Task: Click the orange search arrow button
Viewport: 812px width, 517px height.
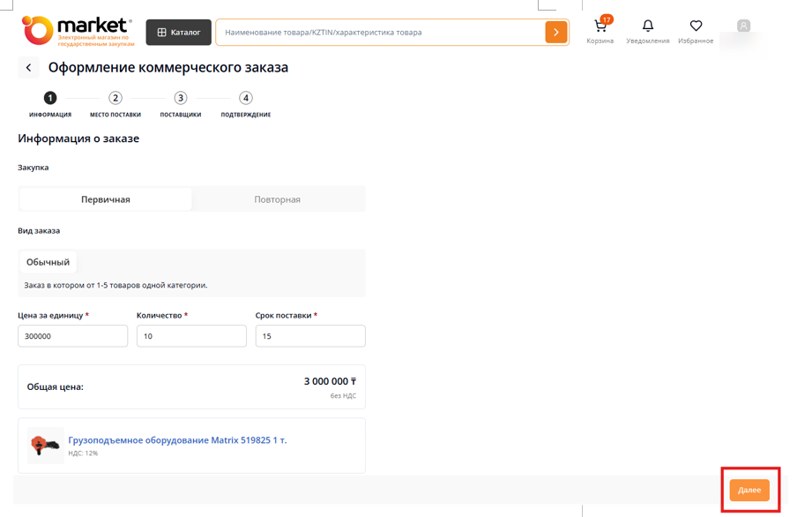Action: pyautogui.click(x=555, y=33)
